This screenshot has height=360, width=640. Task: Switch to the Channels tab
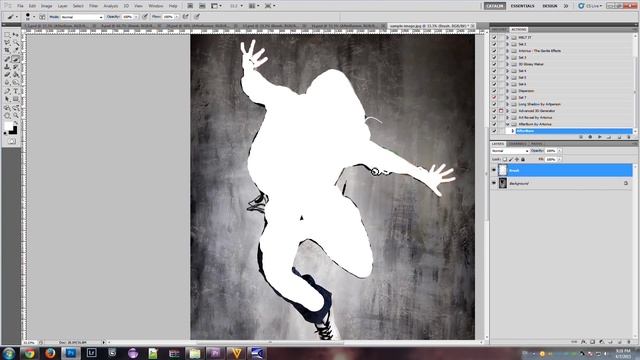point(518,144)
